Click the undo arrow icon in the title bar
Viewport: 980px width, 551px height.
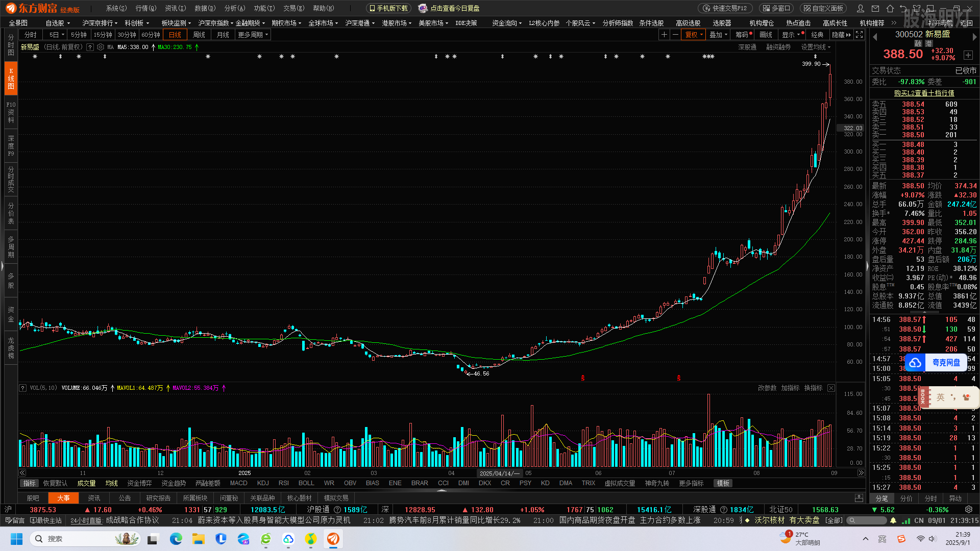click(x=903, y=8)
